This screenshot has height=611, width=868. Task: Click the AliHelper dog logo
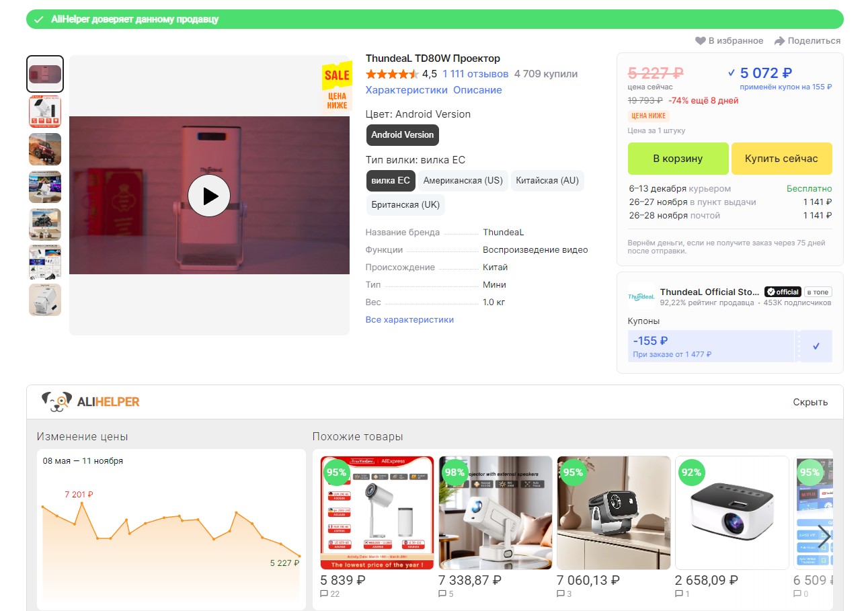56,402
